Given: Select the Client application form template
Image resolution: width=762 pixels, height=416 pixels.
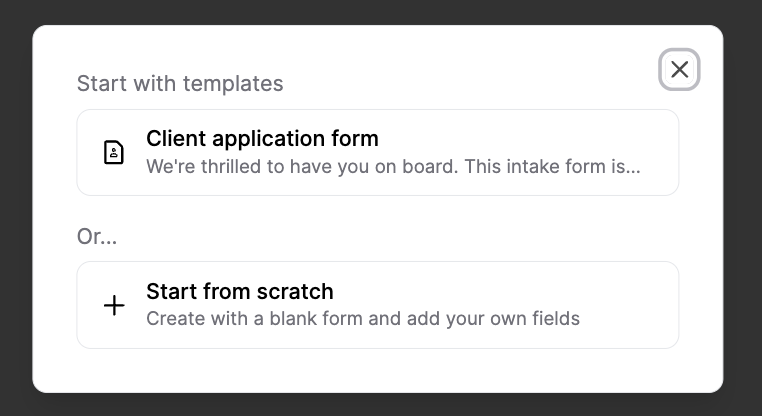Looking at the screenshot, I should [x=377, y=152].
